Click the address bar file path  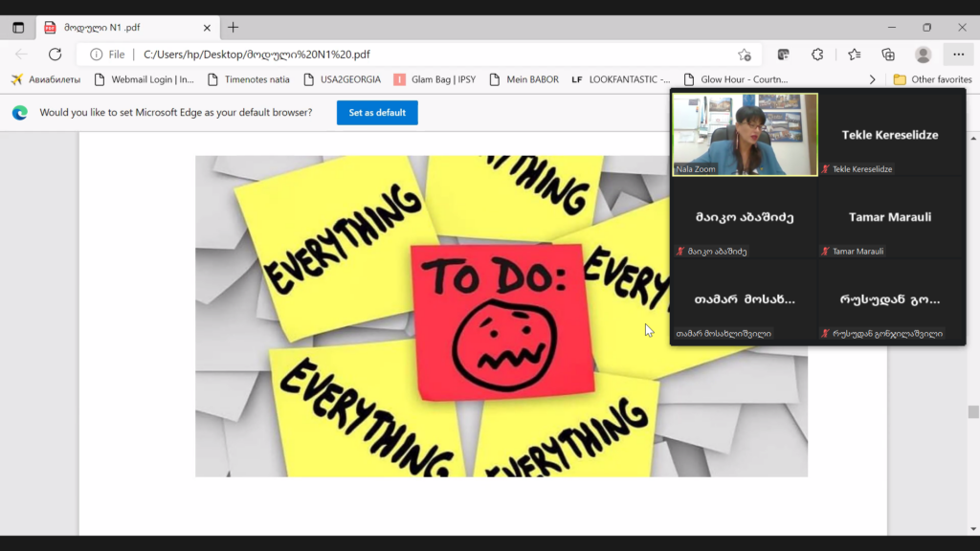click(x=256, y=55)
